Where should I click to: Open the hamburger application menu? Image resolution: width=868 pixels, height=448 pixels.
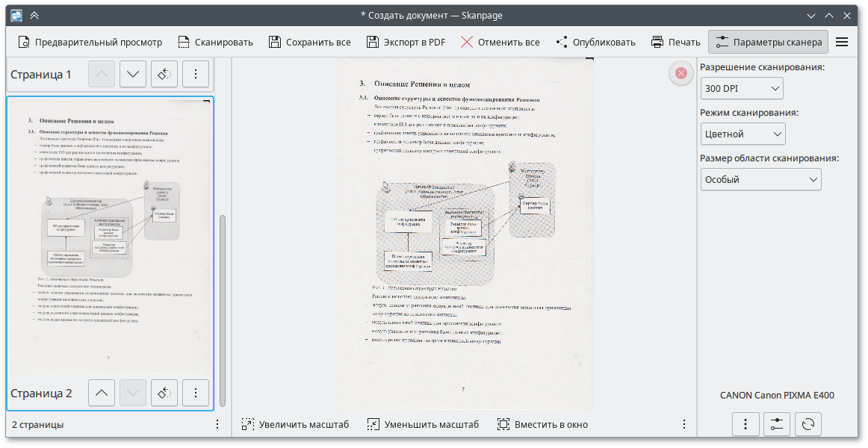coord(842,42)
